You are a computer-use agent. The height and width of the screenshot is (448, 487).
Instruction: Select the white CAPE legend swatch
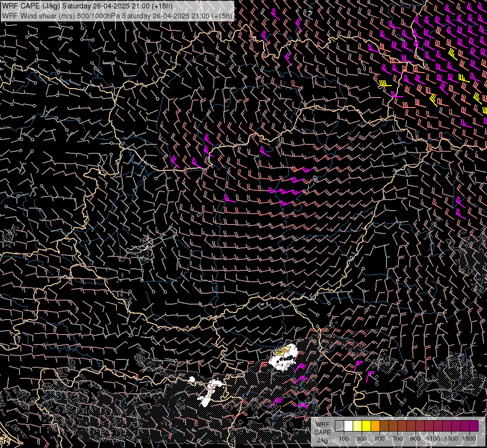tap(349, 426)
